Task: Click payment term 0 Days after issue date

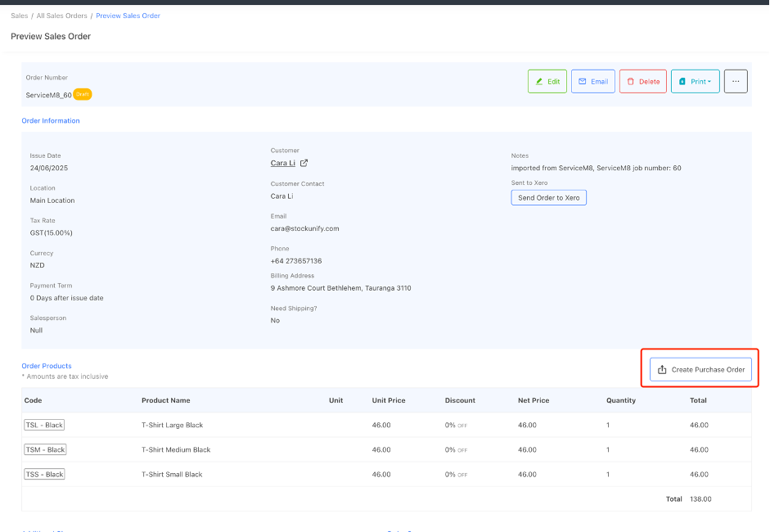Action: [x=67, y=298]
